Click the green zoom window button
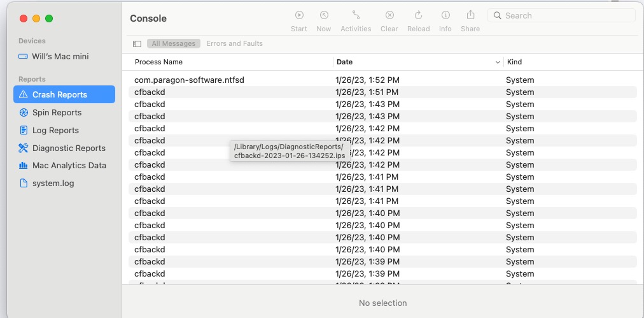644x318 pixels. click(49, 18)
